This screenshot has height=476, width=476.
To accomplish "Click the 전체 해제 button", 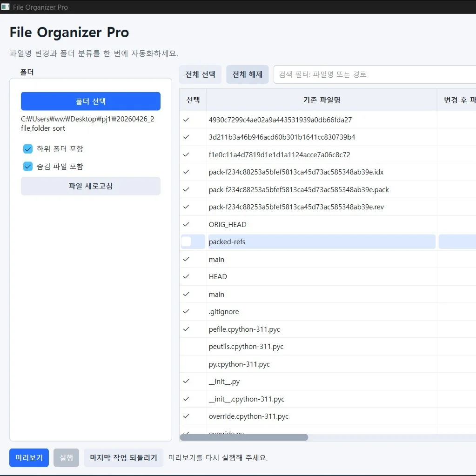I will [248, 74].
